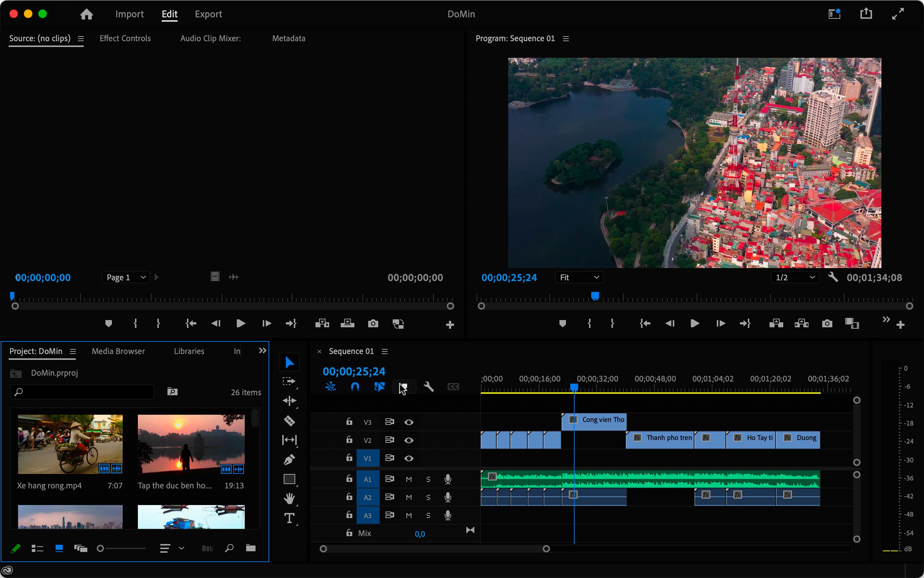Select the Razor tool
Viewport: 924px width, 578px height.
pyautogui.click(x=289, y=420)
